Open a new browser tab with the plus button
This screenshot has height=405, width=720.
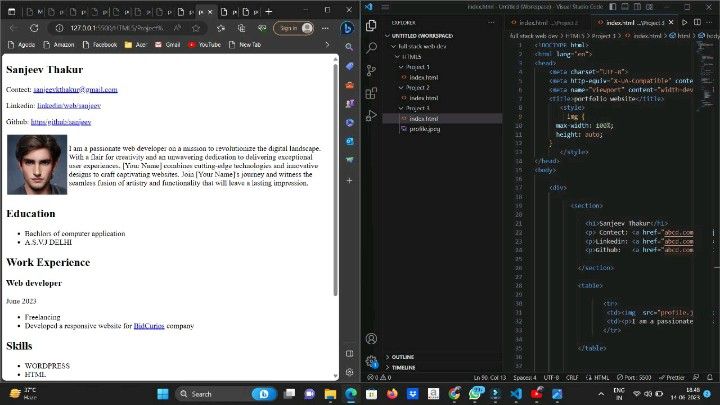[x=269, y=11]
